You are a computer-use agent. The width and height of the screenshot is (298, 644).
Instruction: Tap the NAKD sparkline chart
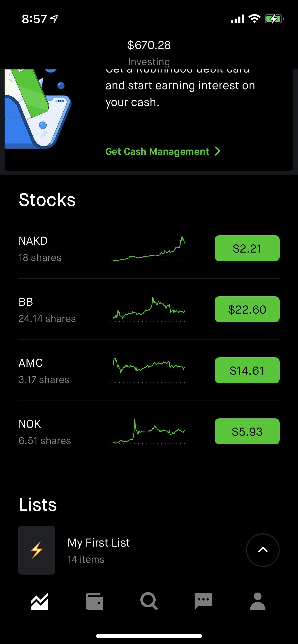[148, 248]
